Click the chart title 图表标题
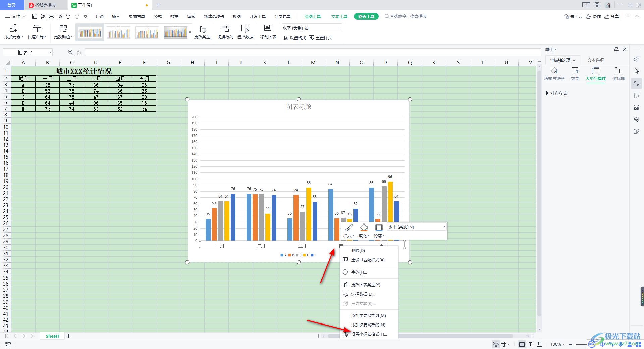This screenshot has height=349, width=644. (x=299, y=107)
